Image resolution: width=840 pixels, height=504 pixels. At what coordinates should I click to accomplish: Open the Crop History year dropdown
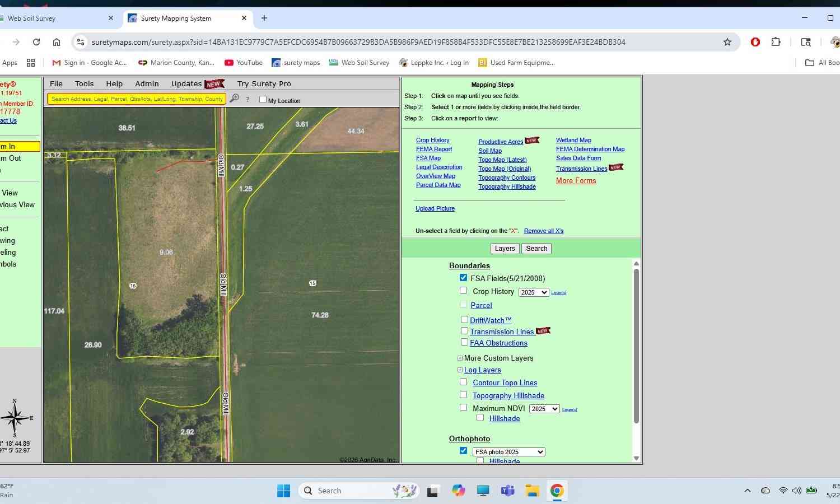point(533,292)
